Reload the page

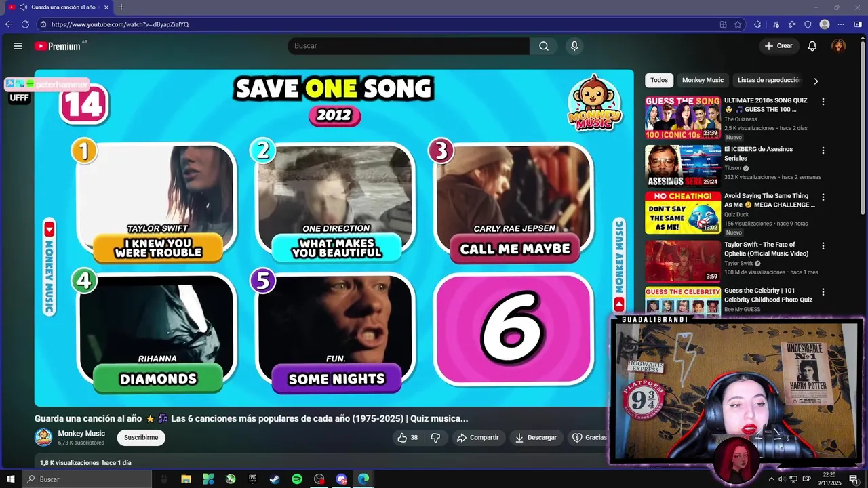pyautogui.click(x=25, y=24)
